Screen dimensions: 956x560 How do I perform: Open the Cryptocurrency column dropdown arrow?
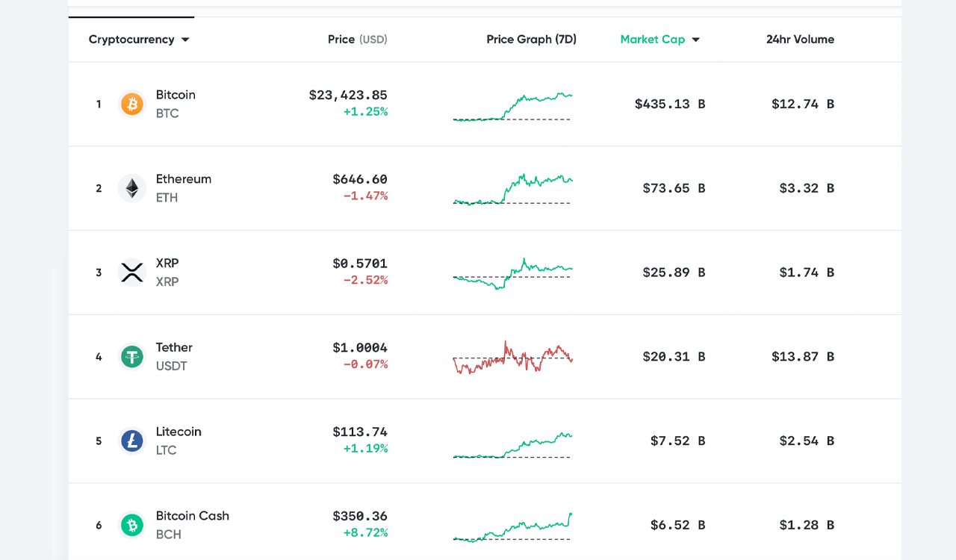click(x=185, y=40)
